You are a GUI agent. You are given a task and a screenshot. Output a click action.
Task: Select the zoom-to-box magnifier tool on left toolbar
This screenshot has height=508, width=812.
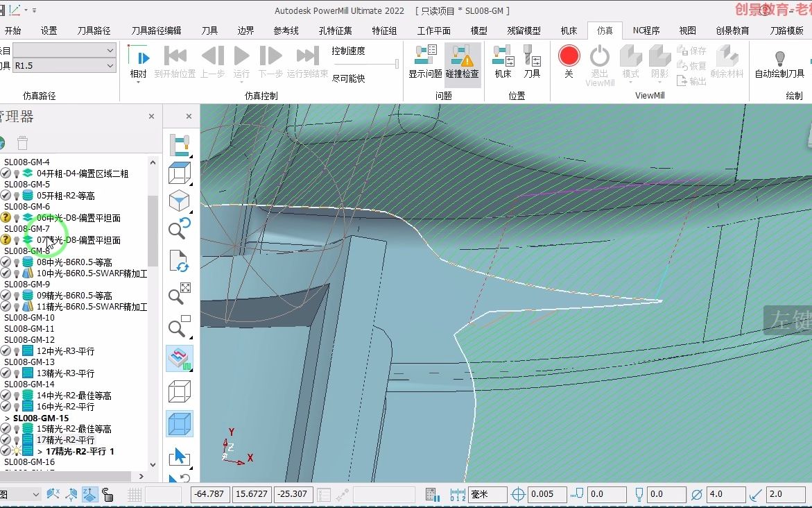coord(178,326)
